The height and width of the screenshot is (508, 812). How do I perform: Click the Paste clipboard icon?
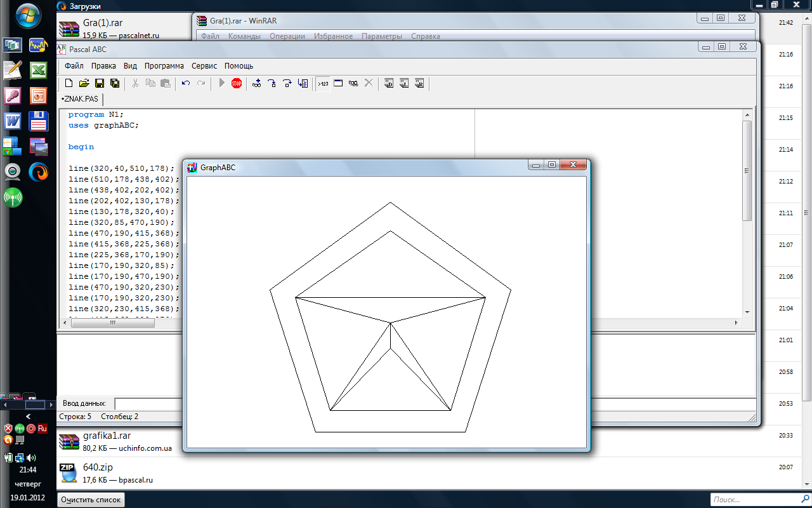point(166,83)
